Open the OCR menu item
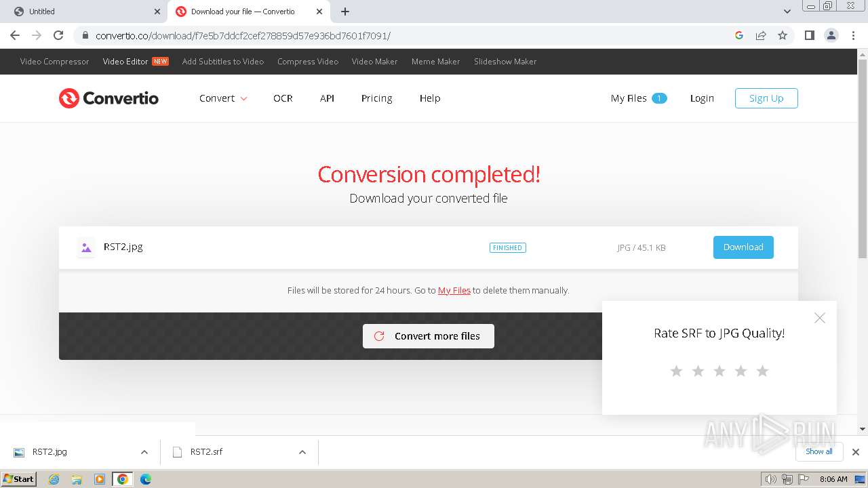 tap(283, 98)
